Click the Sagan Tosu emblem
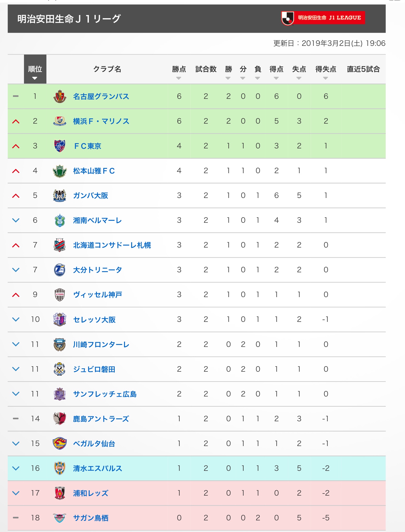This screenshot has width=405, height=532. pyautogui.click(x=60, y=518)
